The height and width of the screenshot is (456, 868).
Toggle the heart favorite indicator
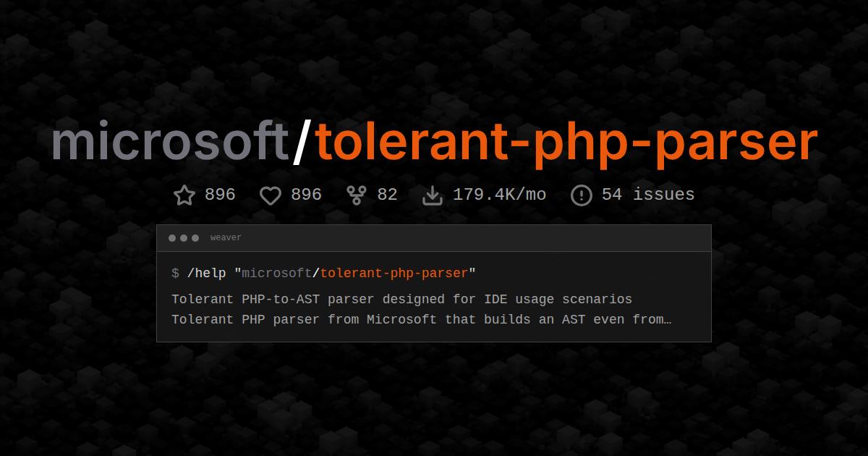pos(269,195)
